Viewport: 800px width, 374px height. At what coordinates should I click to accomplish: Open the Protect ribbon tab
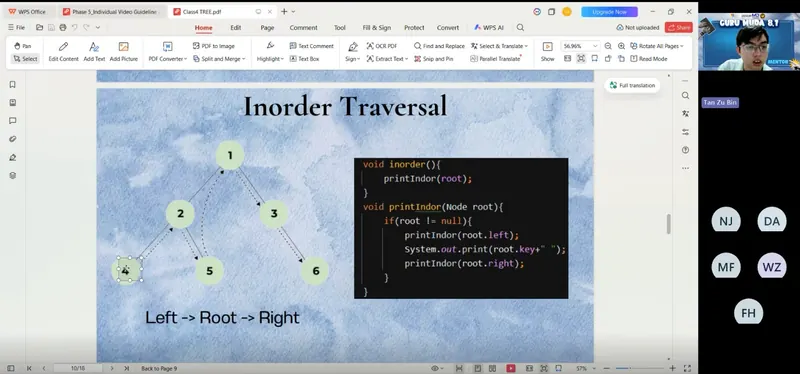414,28
